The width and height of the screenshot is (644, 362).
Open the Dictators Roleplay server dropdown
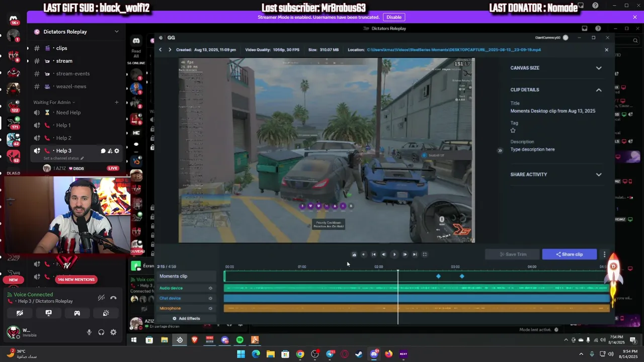tap(116, 32)
